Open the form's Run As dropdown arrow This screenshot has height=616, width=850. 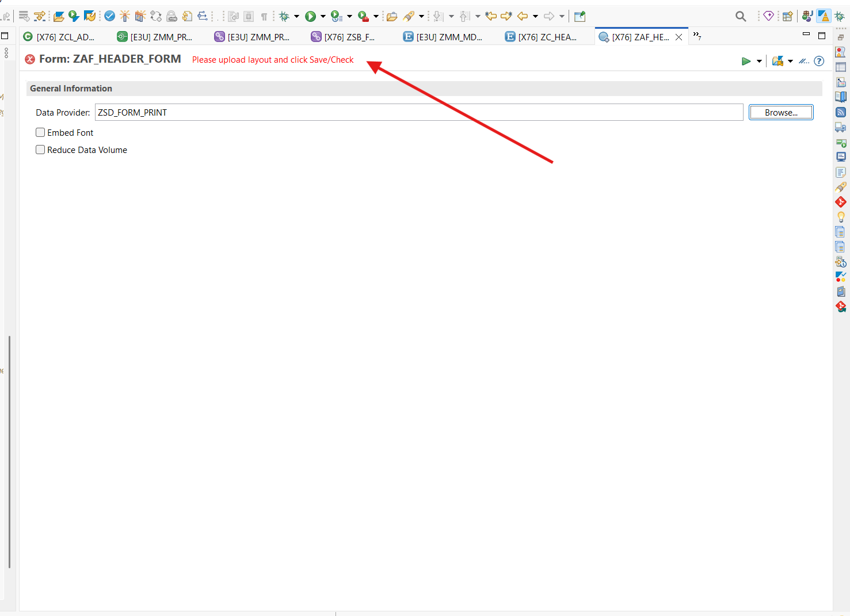coord(759,61)
